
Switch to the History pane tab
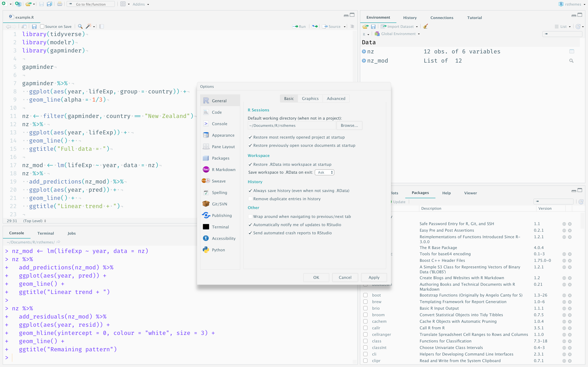point(410,18)
